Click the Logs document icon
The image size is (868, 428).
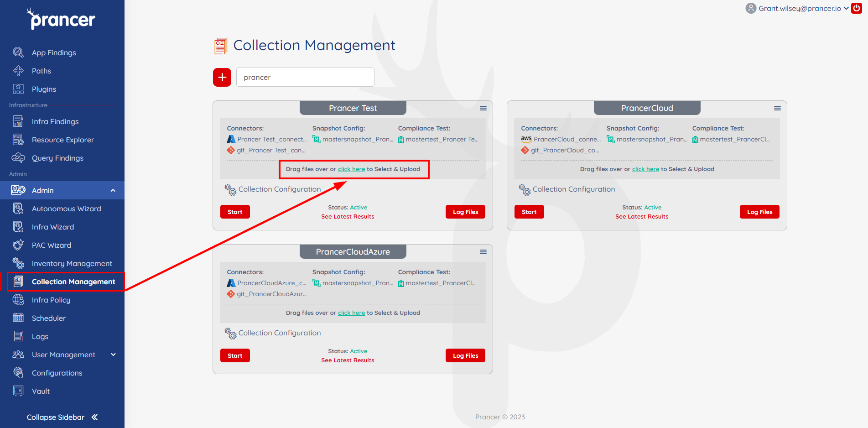[x=18, y=336]
